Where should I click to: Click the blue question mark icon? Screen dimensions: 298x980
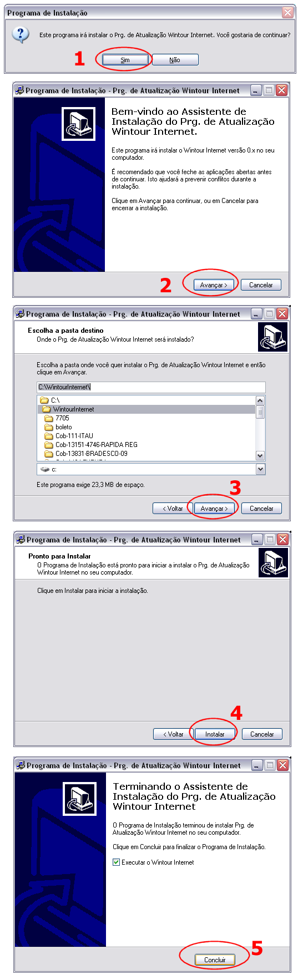(x=21, y=34)
